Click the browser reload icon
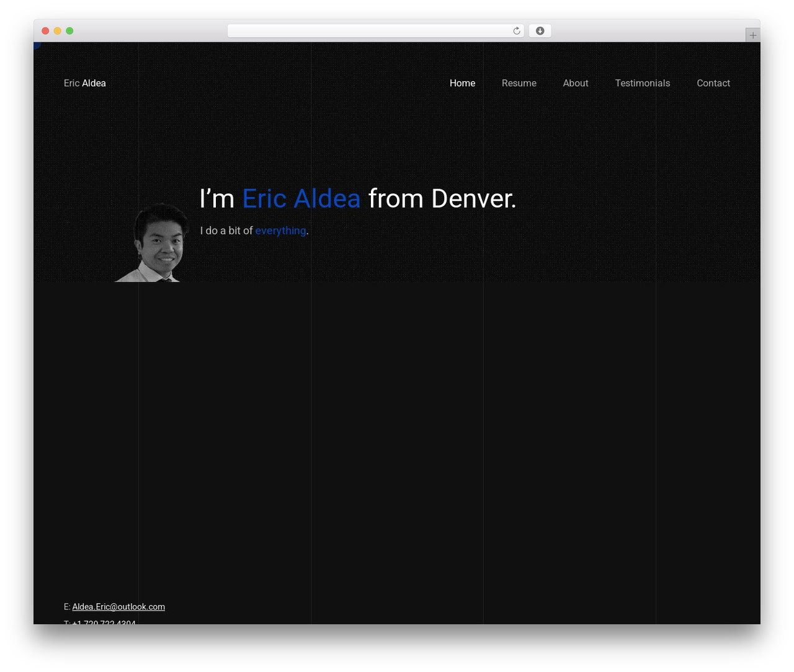 click(516, 31)
